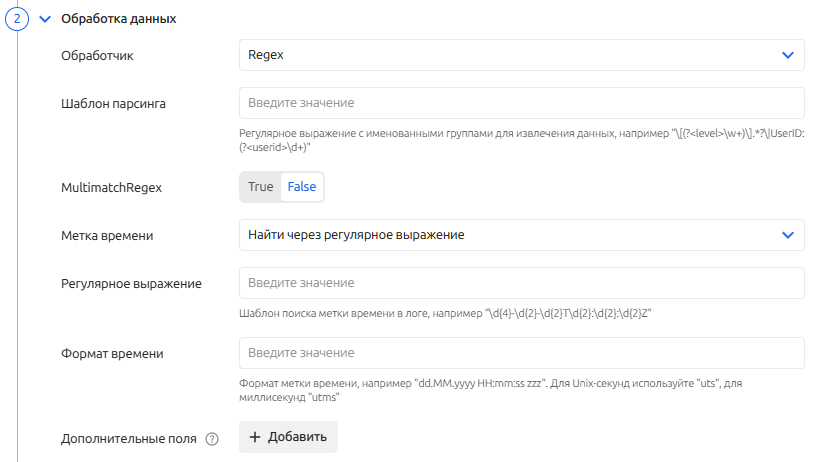
Task: Click the "Дополнительные поля" label text
Action: [x=128, y=438]
